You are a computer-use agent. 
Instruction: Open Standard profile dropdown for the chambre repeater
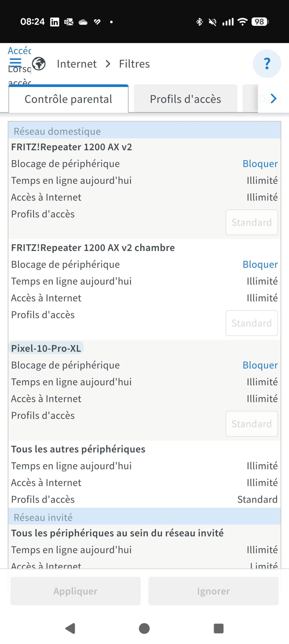252,323
